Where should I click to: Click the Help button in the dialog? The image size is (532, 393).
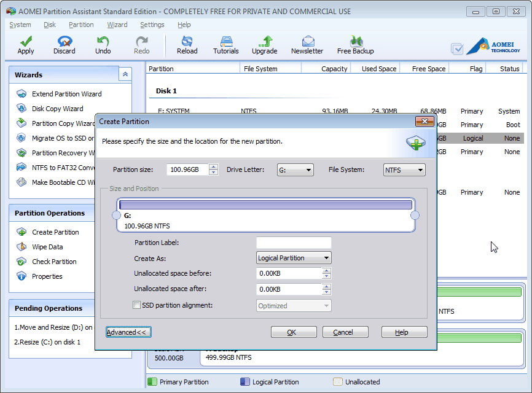tap(404, 332)
